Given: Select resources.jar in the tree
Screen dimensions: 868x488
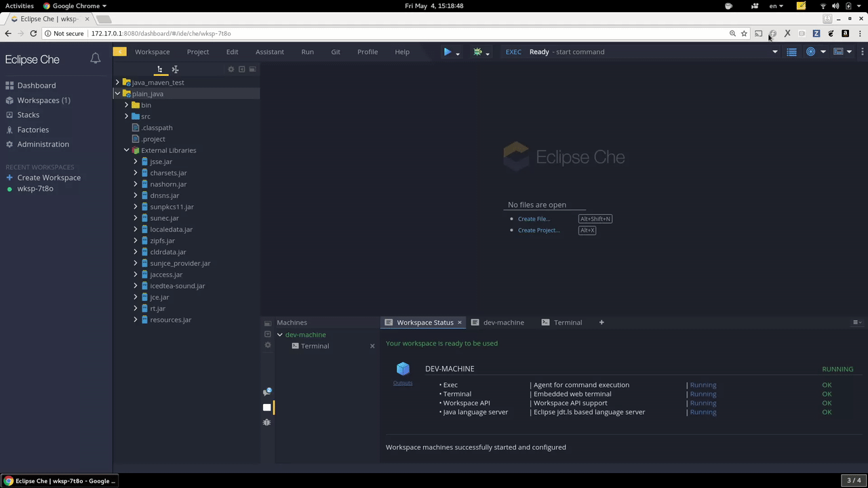Looking at the screenshot, I should (171, 320).
